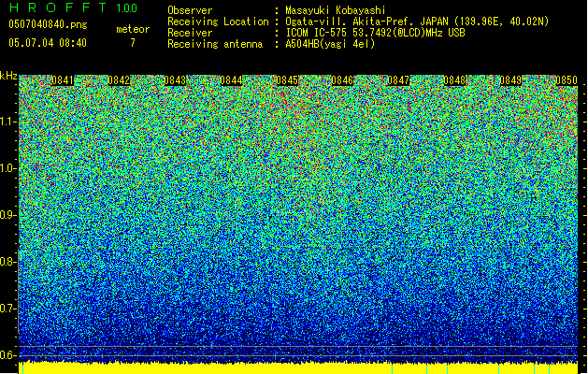Click the Observer label
This screenshot has width=588, height=374.
click(190, 10)
